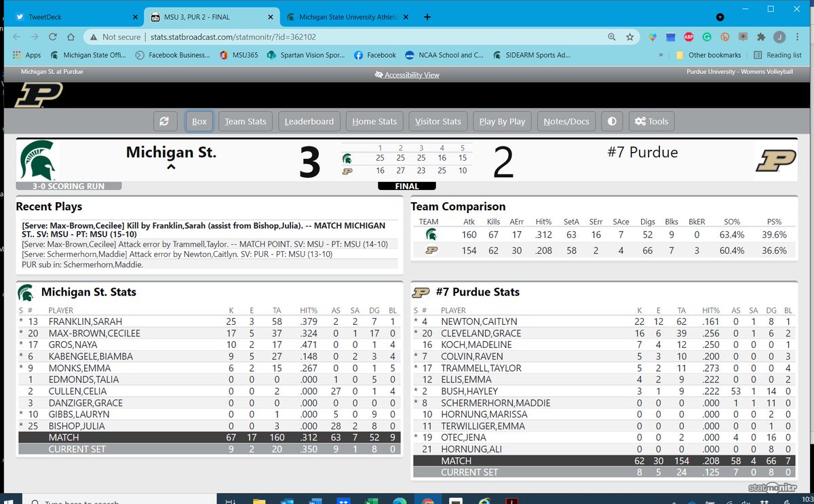Click Michigan St. CURRENT SET row
Image resolution: width=814 pixels, height=504 pixels.
pyautogui.click(x=209, y=449)
